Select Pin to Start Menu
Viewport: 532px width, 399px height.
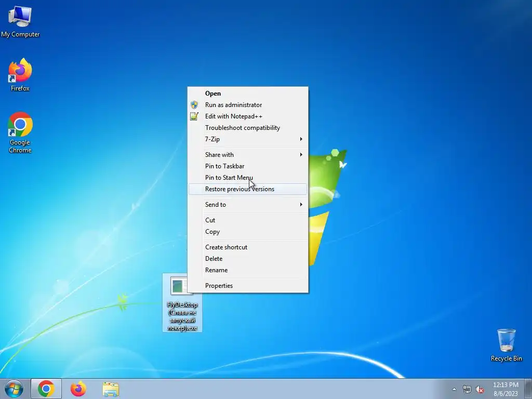click(x=248, y=178)
